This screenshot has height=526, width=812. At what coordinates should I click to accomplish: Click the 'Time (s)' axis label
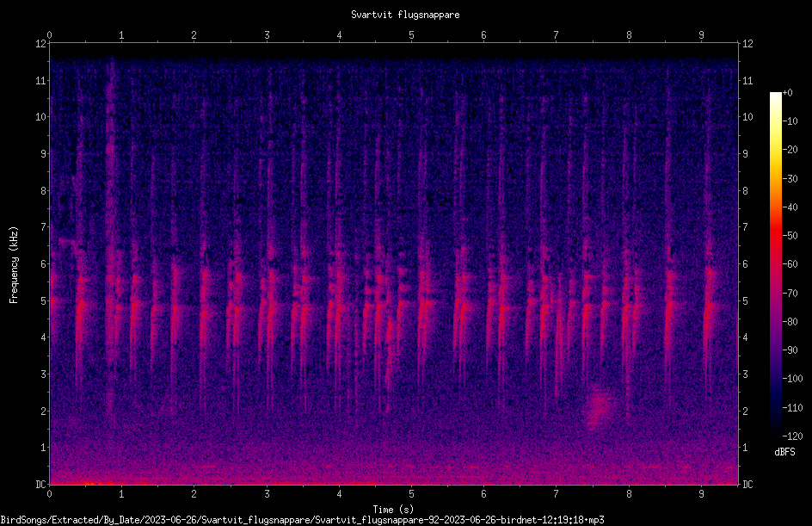click(x=393, y=510)
